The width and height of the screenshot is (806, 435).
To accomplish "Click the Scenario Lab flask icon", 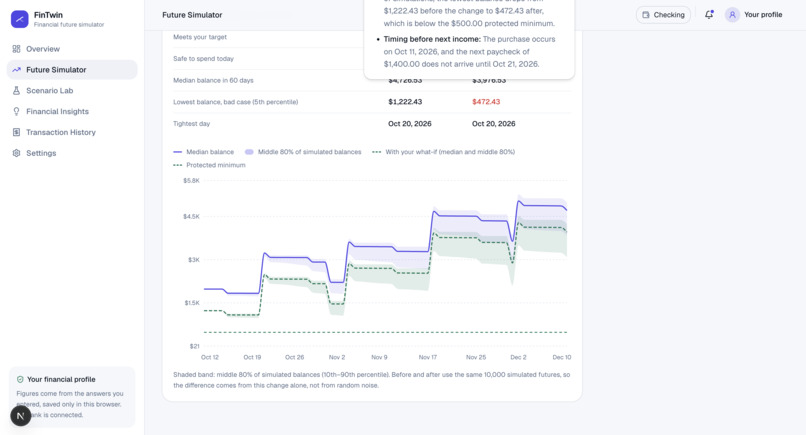I will (x=16, y=90).
